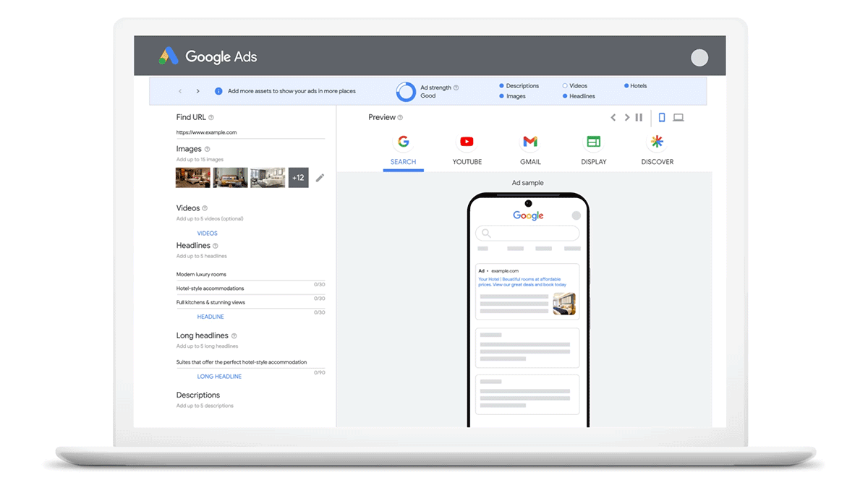Image resolution: width=868 pixels, height=488 pixels.
Task: Select the Videos status indicator
Action: [x=565, y=85]
